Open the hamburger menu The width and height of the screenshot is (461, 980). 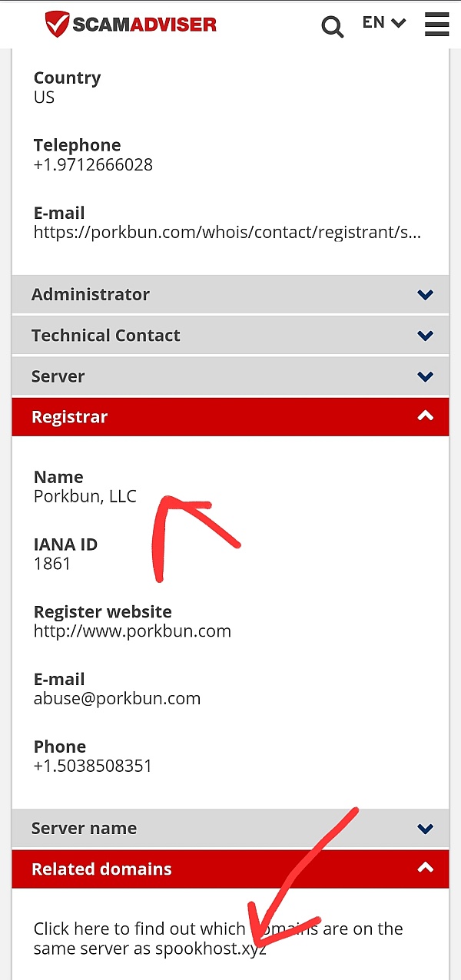436,25
